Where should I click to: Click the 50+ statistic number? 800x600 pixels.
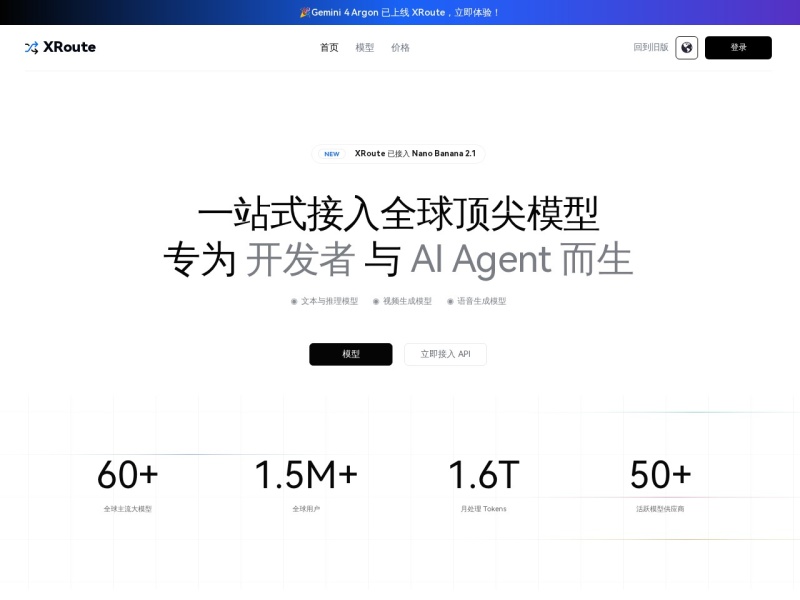click(x=661, y=474)
